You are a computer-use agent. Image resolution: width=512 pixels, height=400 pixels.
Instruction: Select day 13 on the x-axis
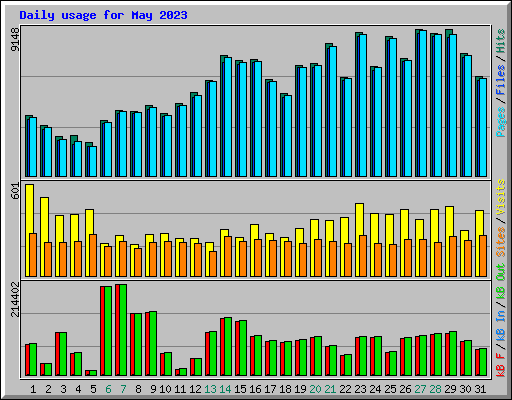tap(210, 389)
